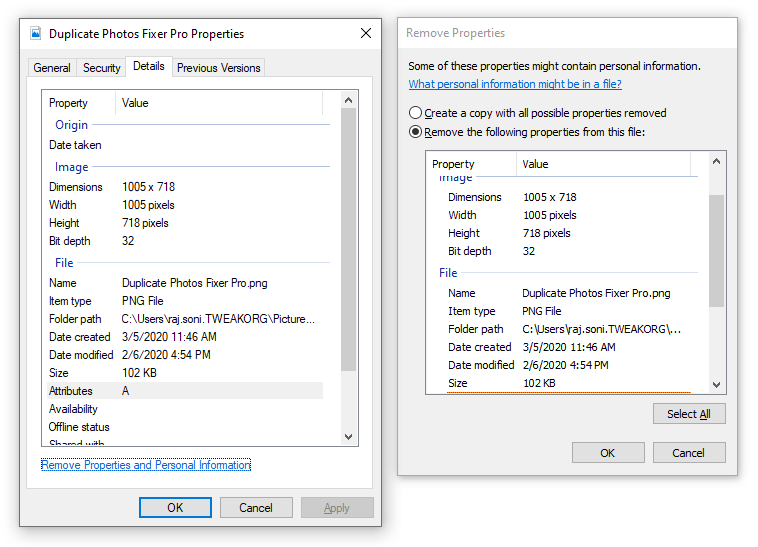
Task: Confirm with OK in Remove Properties dialog
Action: [x=608, y=453]
